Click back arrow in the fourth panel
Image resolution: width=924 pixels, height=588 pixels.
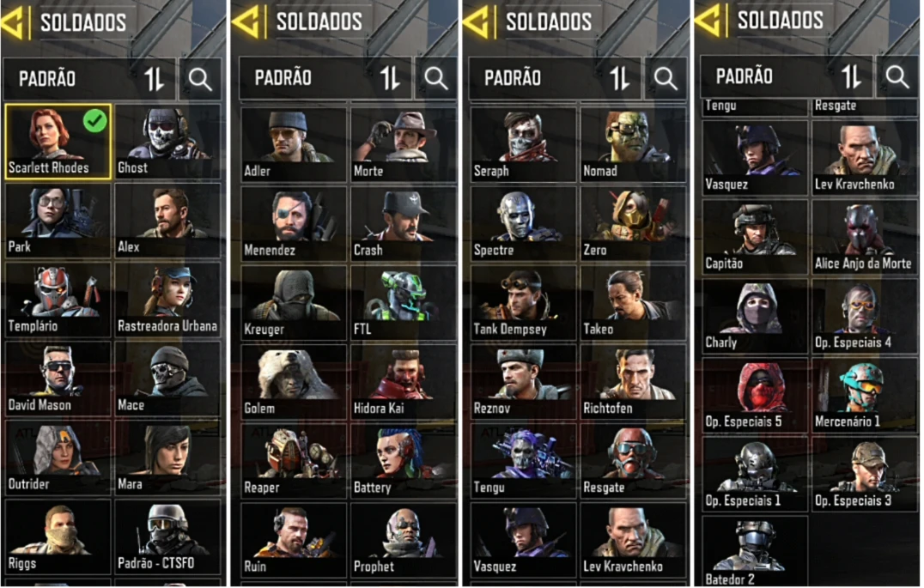coord(709,20)
